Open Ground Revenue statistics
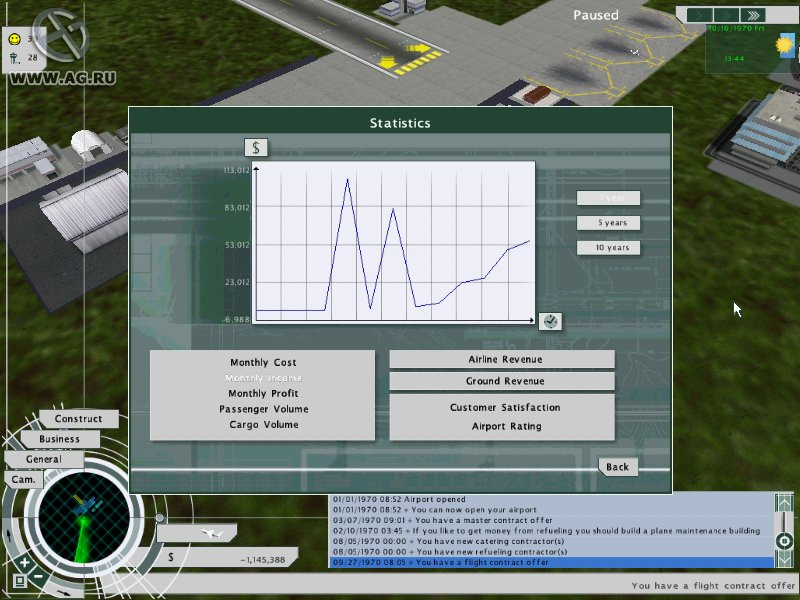Viewport: 800px width, 600px height. (x=502, y=381)
